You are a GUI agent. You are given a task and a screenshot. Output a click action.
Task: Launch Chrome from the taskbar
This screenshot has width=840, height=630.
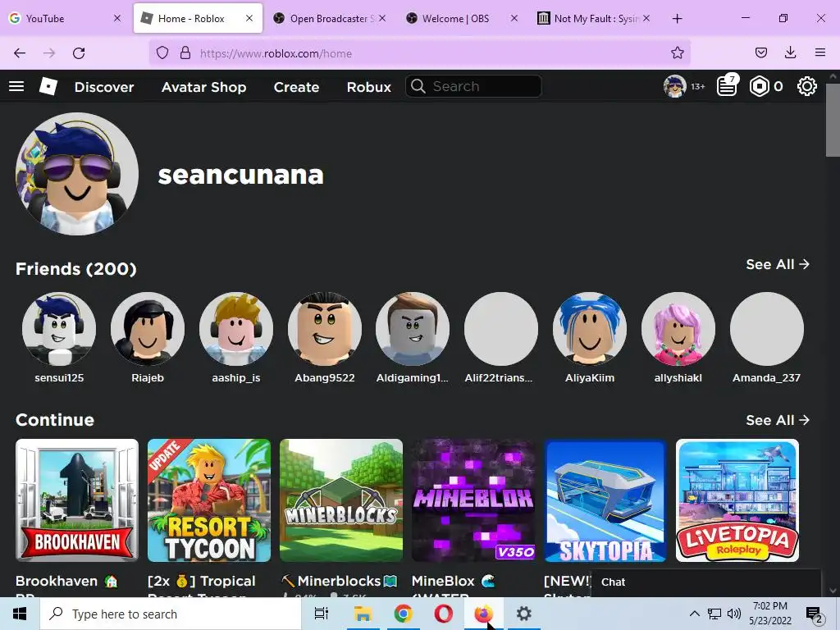click(x=403, y=614)
